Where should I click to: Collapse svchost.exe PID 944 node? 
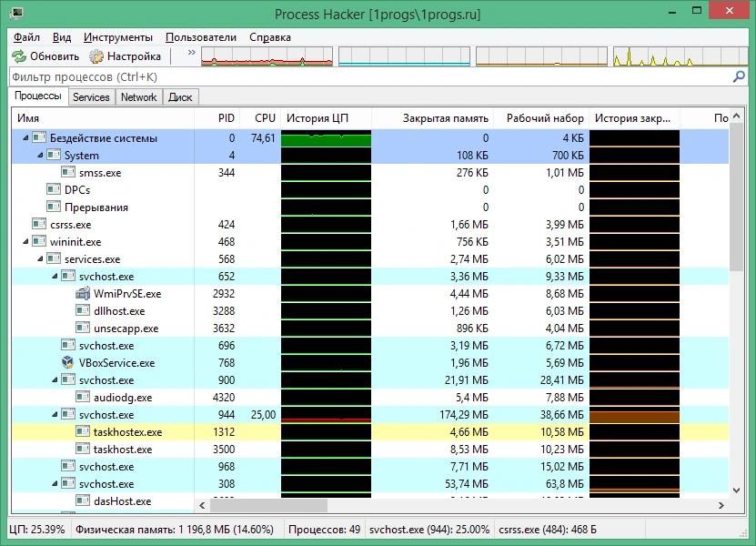pyautogui.click(x=55, y=415)
